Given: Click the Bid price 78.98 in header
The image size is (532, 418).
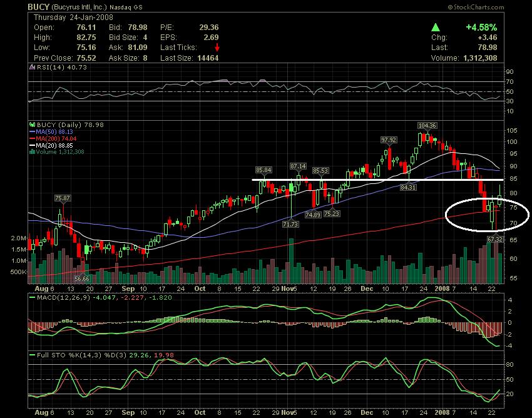Looking at the screenshot, I should (138, 28).
